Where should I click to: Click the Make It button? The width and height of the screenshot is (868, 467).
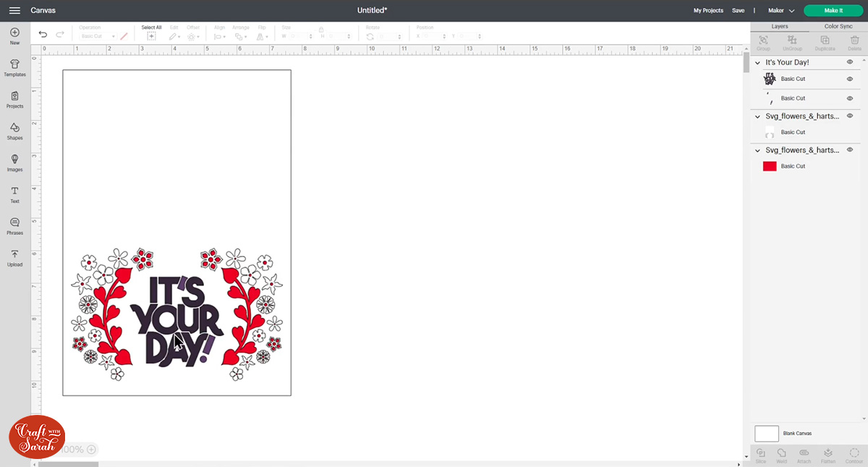[x=833, y=10]
